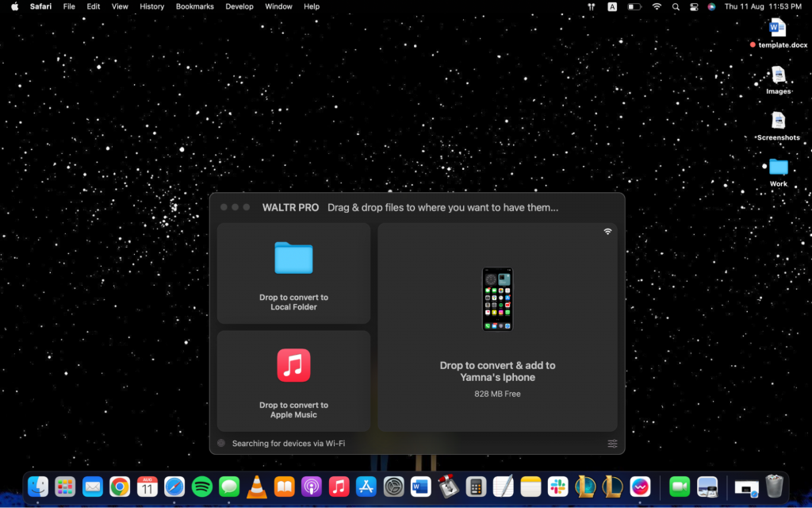Close the WALTR PRO window
Image resolution: width=812 pixels, height=508 pixels.
224,207
